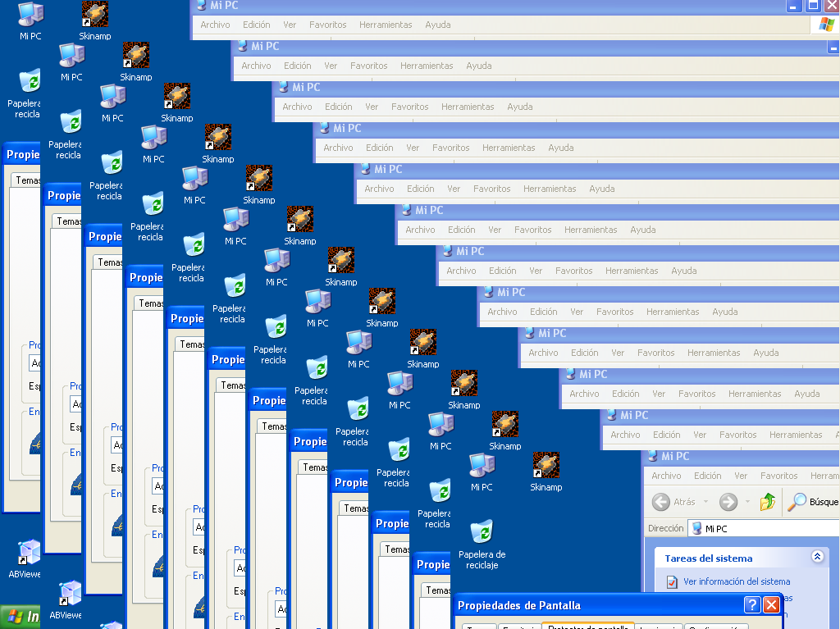Image resolution: width=840 pixels, height=629 pixels.
Task: Select the Protector de pantalla tab
Action: pos(587,626)
